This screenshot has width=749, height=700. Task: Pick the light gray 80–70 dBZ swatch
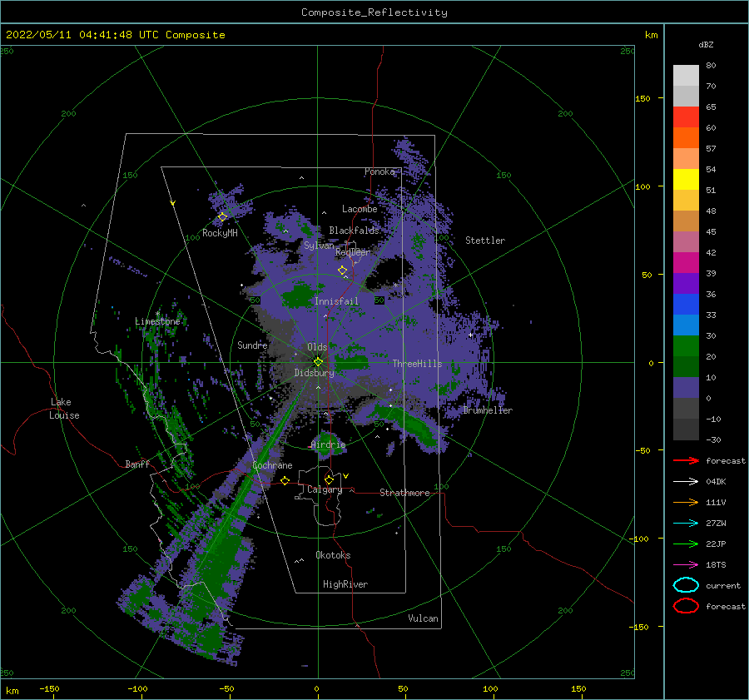tap(686, 75)
